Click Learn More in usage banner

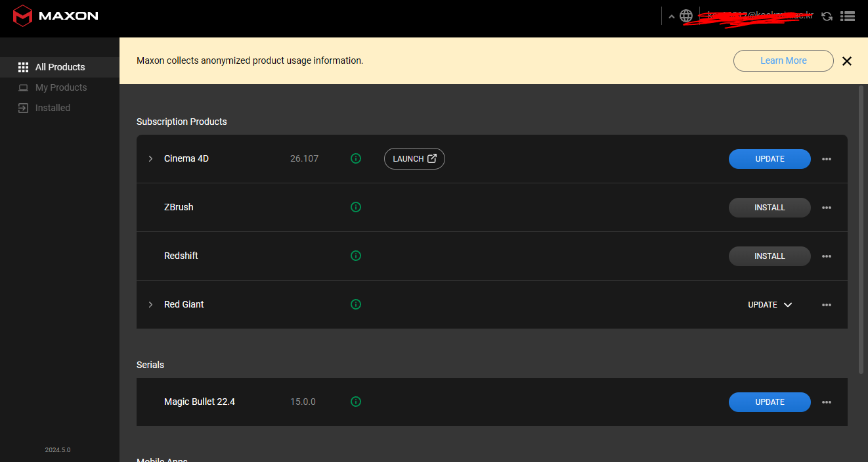point(783,60)
